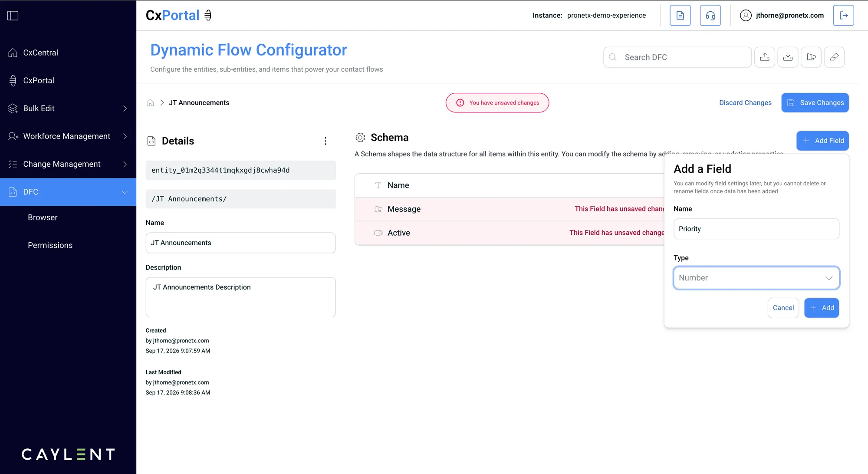The height and width of the screenshot is (474, 868).
Task: Click the upload/export icon button
Action: (x=765, y=57)
